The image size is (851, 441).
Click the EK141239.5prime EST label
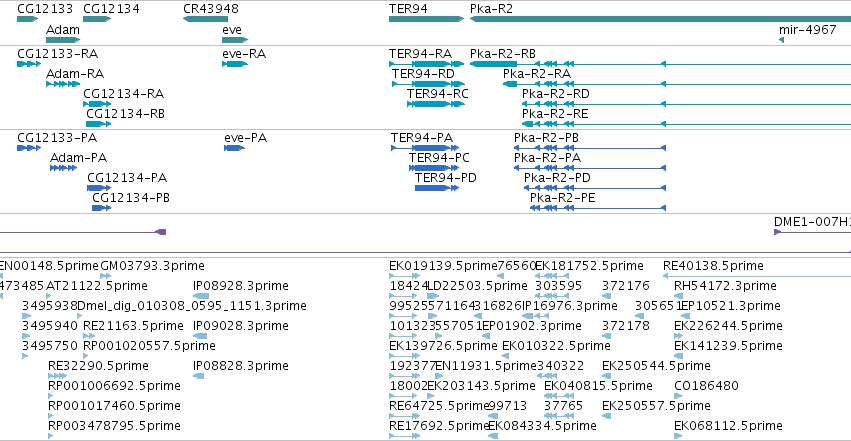coord(728,346)
